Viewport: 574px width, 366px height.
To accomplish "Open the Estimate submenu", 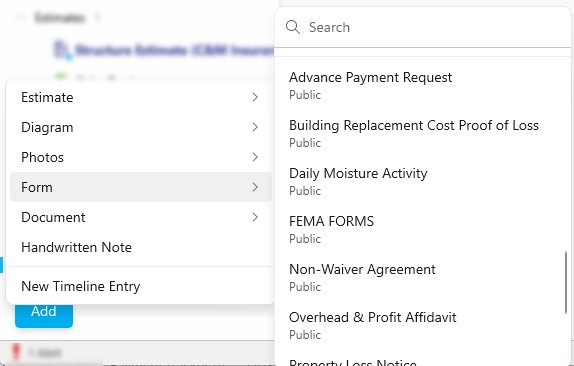I will [141, 97].
